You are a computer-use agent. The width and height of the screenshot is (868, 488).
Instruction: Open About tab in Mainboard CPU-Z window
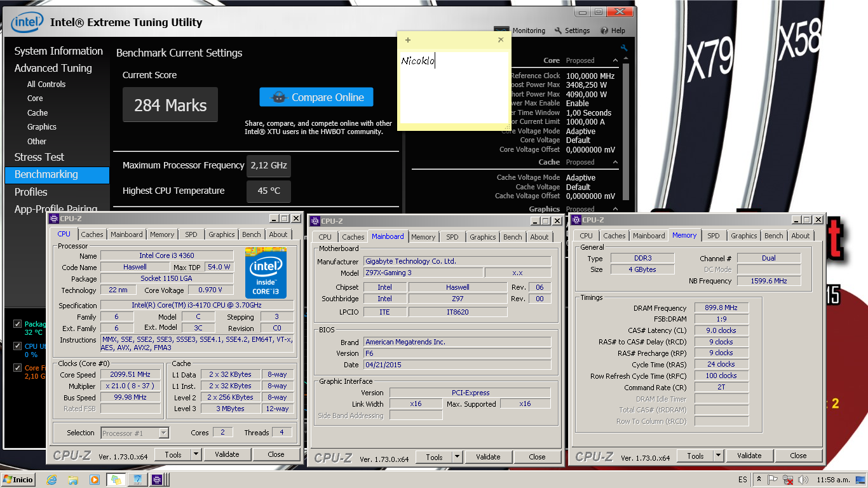[539, 237]
